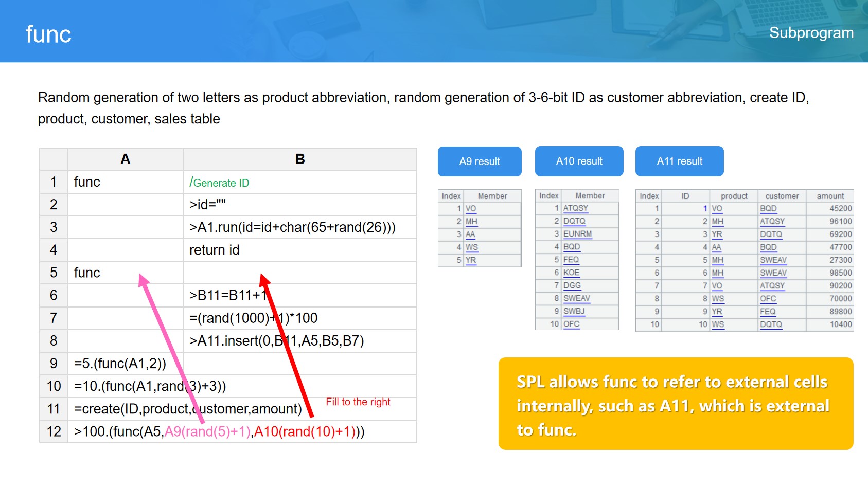Click customer OFC in A11 result row 8
The height and width of the screenshot is (488, 868).
click(768, 299)
